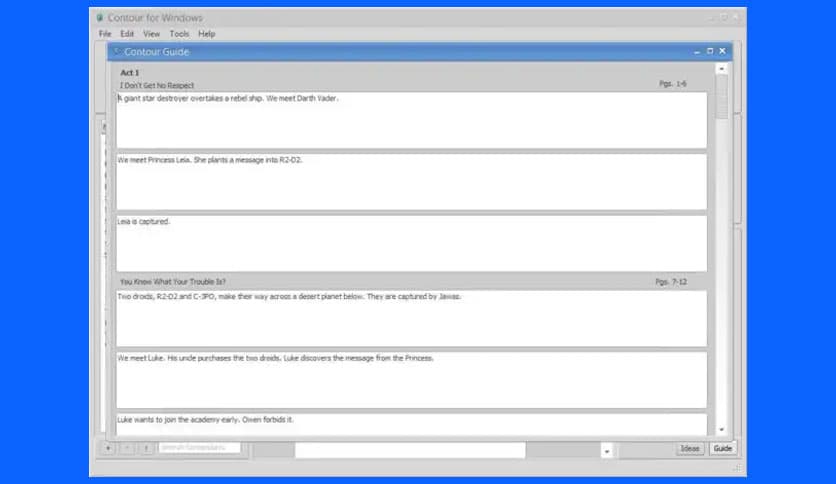Click the Ideas button
The image size is (836, 484).
click(x=690, y=448)
